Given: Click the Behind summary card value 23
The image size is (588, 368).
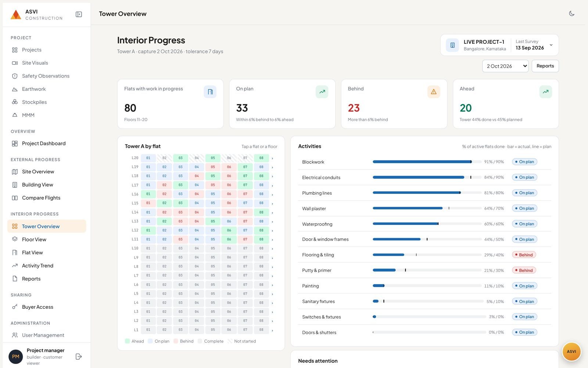Looking at the screenshot, I should [x=354, y=108].
